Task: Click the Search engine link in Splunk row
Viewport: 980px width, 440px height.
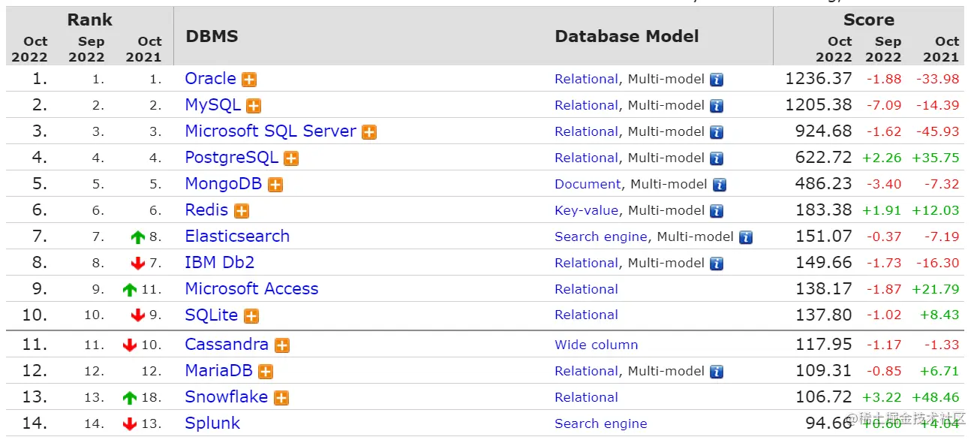Action: click(x=600, y=424)
